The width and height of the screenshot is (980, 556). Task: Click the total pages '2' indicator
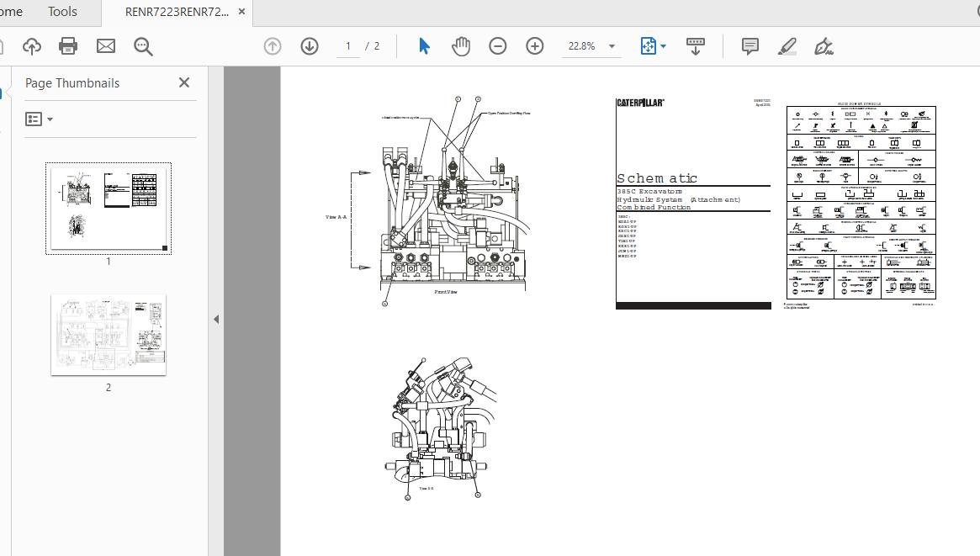pos(377,46)
